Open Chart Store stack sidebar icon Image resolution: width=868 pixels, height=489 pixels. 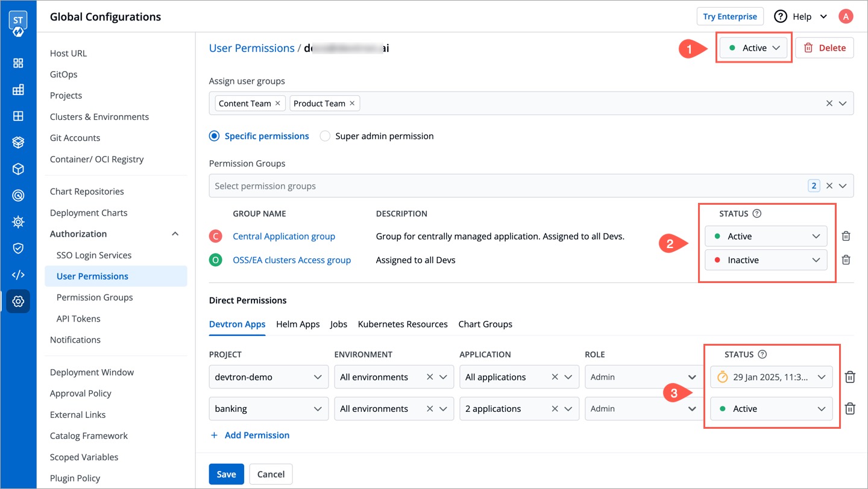click(18, 142)
